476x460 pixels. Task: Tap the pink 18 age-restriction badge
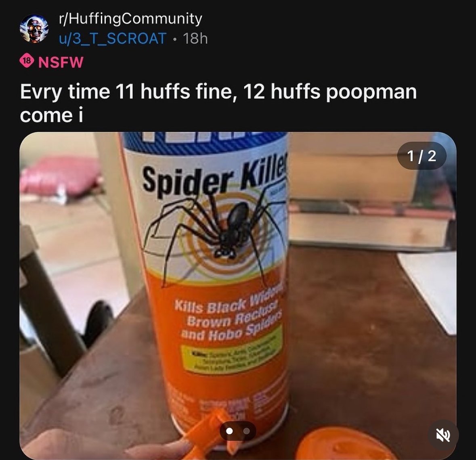pos(27,61)
